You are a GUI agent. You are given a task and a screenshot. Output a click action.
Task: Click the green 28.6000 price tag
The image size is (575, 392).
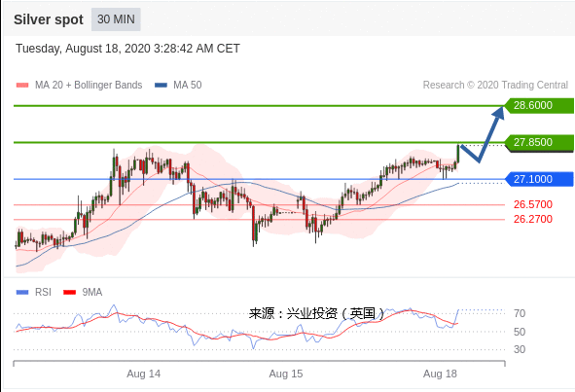pos(539,106)
